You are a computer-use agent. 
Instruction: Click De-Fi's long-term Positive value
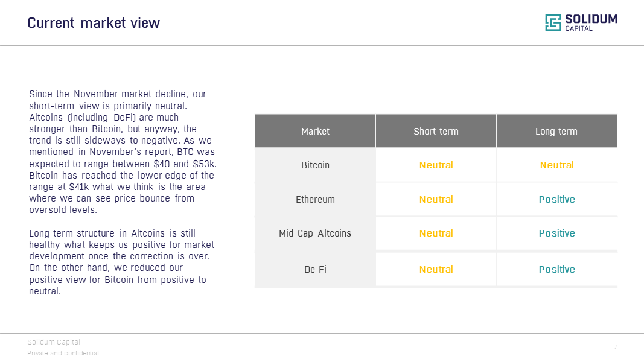556,270
